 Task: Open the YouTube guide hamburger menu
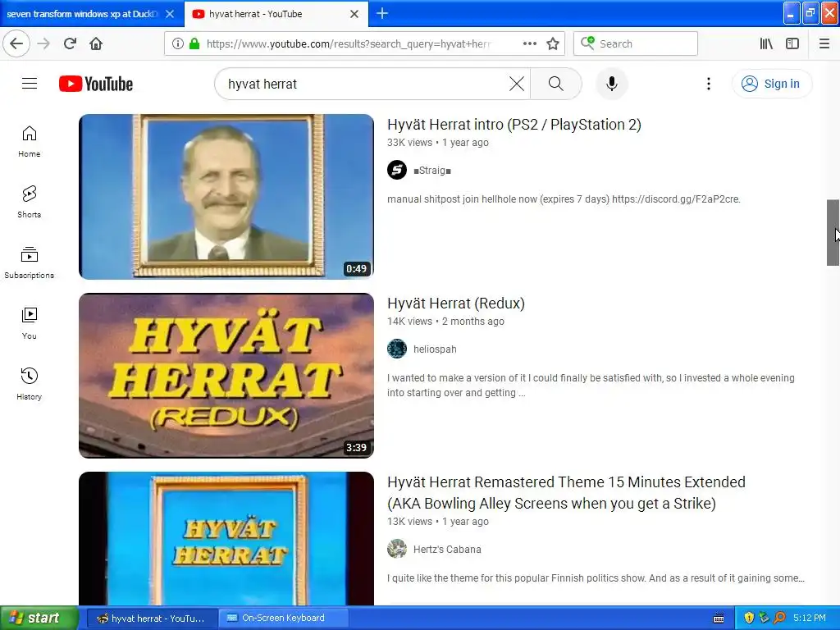(x=30, y=84)
